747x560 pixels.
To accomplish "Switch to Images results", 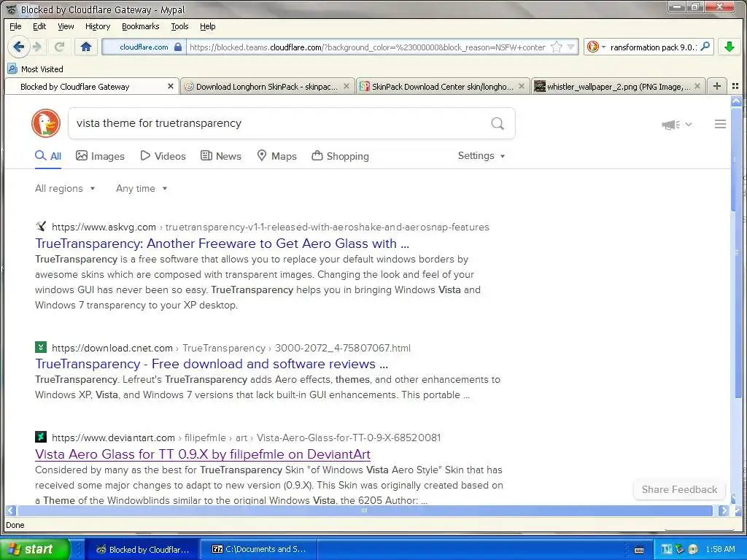I will pyautogui.click(x=100, y=156).
